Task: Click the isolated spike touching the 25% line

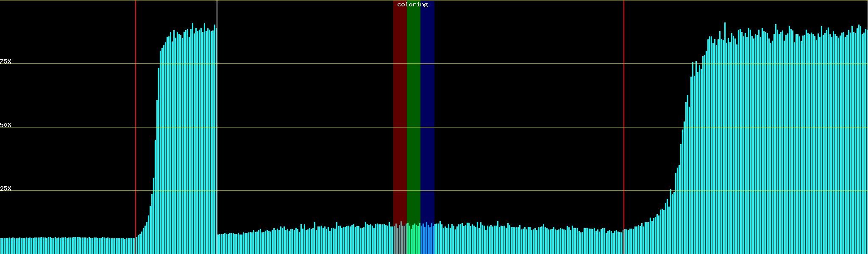Action: point(670,191)
